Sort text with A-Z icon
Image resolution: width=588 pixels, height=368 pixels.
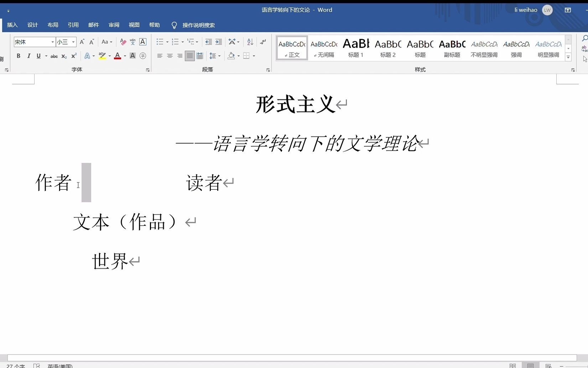(250, 42)
